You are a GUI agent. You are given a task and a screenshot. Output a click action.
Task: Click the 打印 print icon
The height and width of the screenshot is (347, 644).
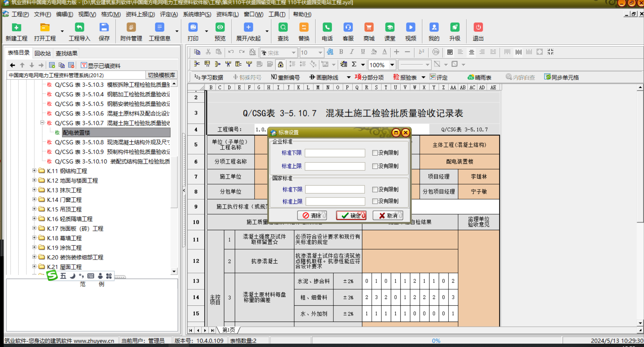point(193,28)
